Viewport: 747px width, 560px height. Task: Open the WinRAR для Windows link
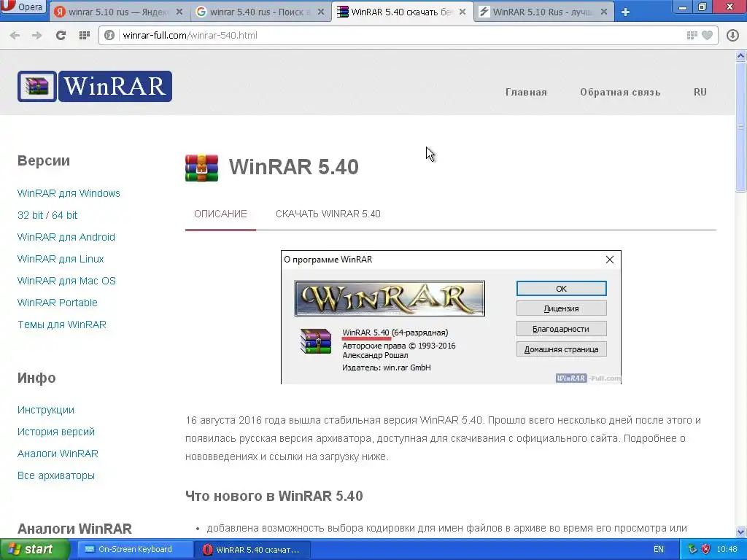(69, 193)
